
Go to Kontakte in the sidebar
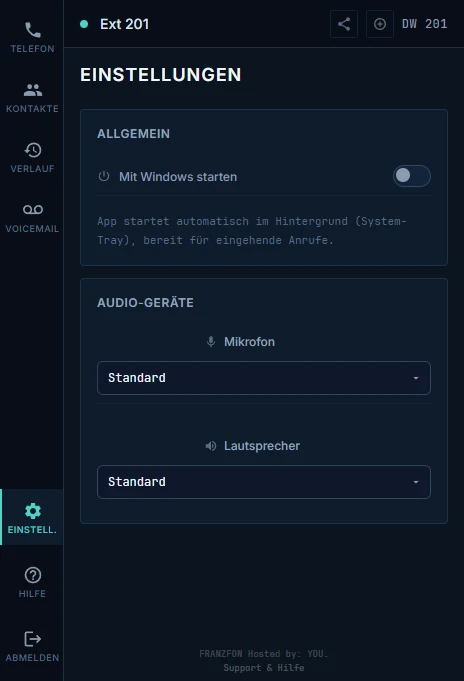(32, 98)
